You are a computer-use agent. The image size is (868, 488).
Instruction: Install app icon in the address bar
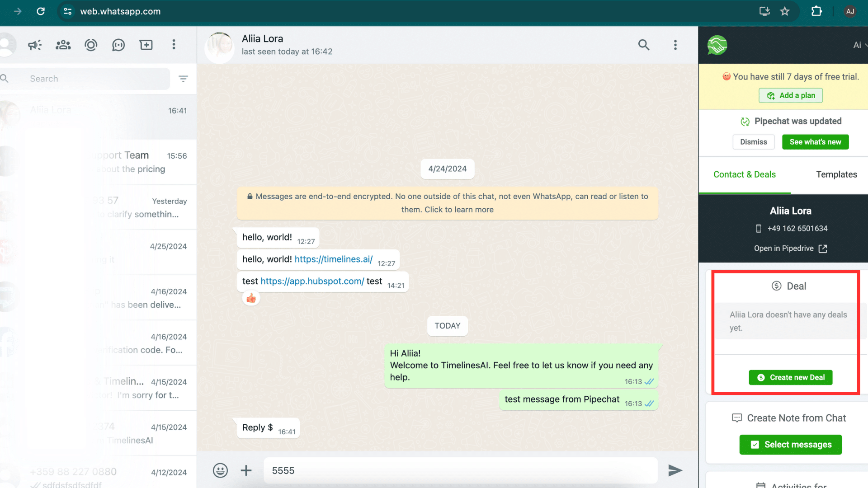click(764, 11)
